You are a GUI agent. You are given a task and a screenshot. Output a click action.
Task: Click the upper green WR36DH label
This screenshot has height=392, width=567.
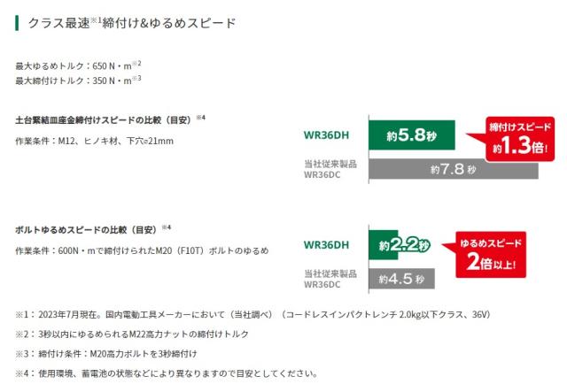(x=326, y=135)
